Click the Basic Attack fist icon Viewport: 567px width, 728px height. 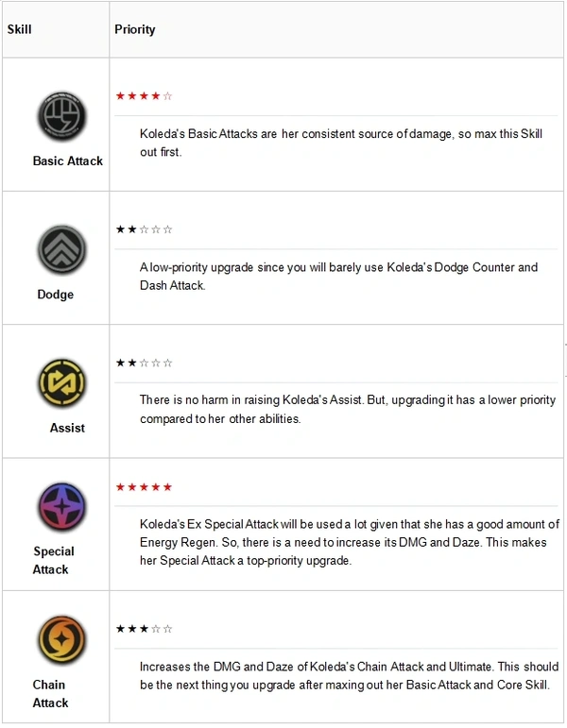pyautogui.click(x=61, y=117)
